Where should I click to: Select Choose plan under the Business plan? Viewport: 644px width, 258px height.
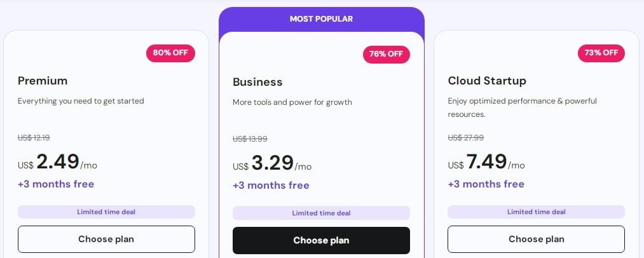321,240
